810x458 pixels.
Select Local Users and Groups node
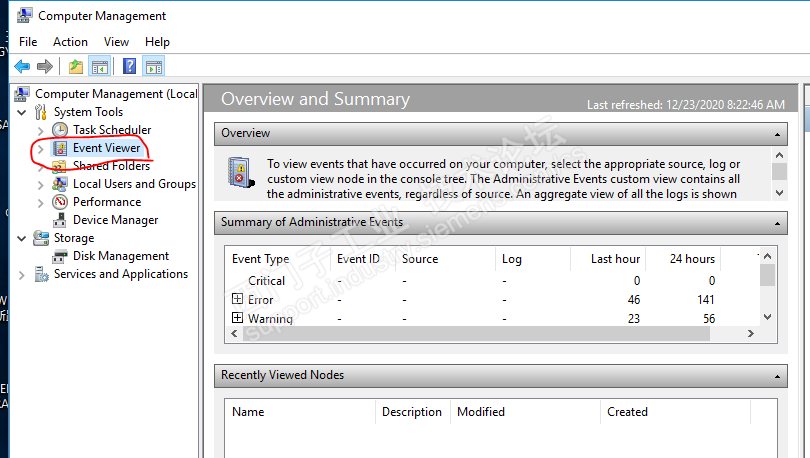[133, 184]
